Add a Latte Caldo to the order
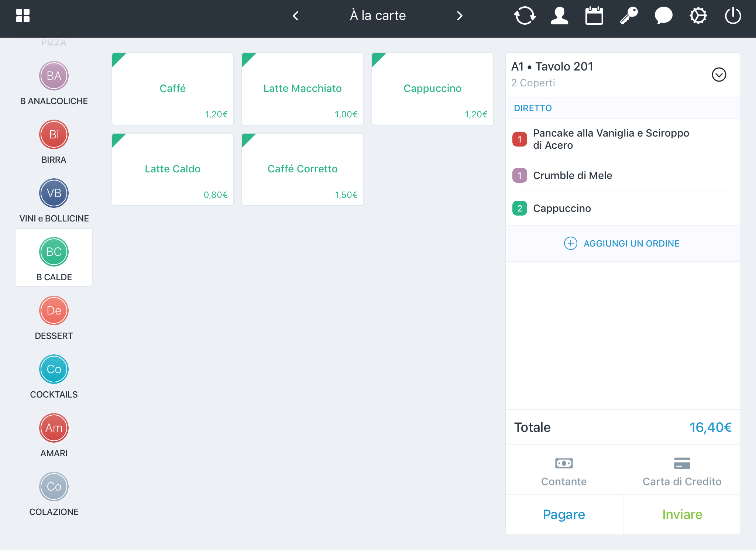The image size is (756, 550). point(173,169)
